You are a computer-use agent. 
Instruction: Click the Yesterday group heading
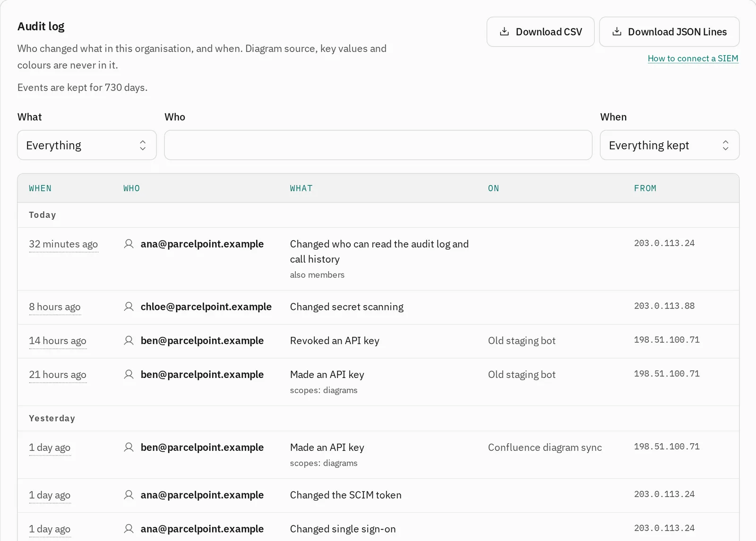coord(52,419)
